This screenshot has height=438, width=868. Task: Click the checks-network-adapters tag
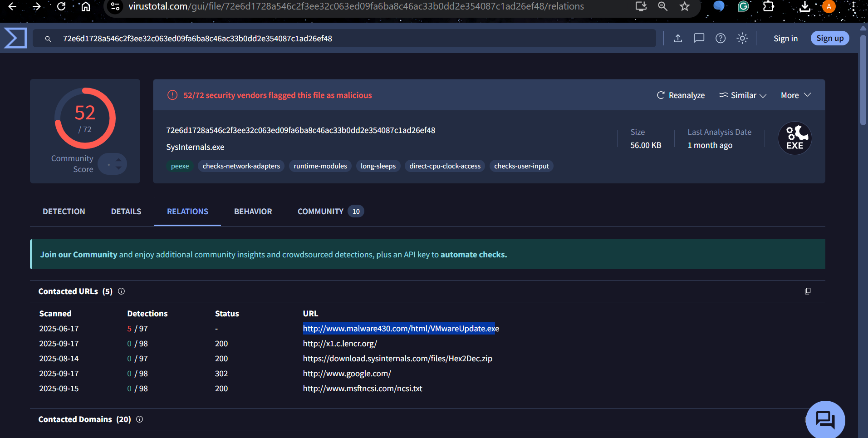pyautogui.click(x=241, y=166)
